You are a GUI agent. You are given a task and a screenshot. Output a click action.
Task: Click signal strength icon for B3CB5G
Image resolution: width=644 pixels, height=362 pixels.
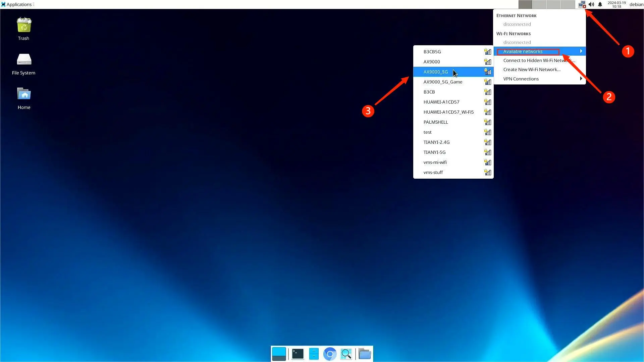[x=488, y=52]
